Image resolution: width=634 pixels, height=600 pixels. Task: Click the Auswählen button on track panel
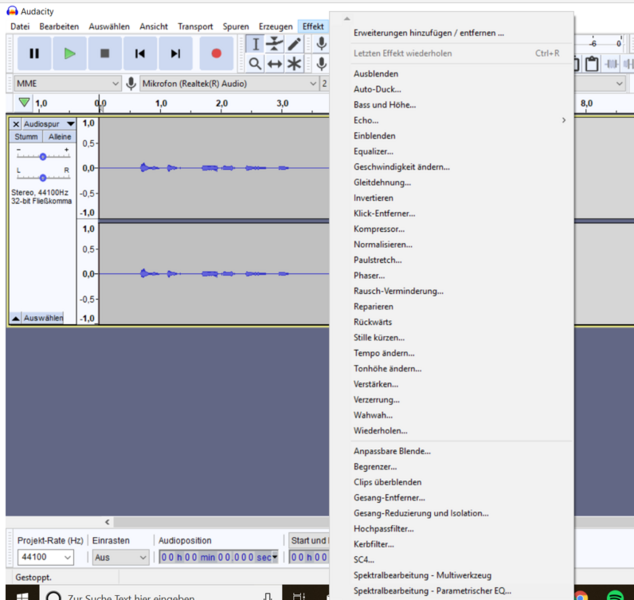[x=43, y=318]
